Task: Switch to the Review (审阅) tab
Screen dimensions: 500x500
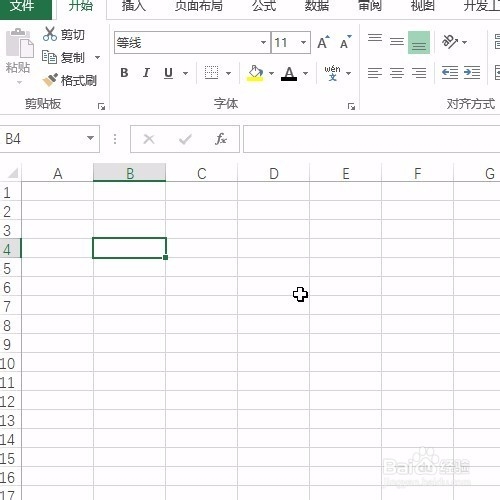Action: pos(370,7)
